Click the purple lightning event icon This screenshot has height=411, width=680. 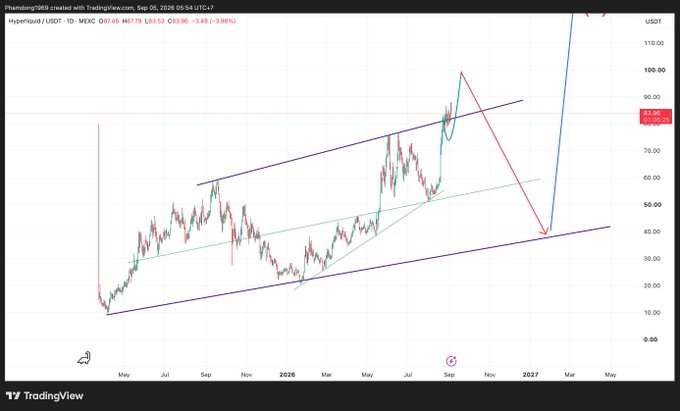451,361
